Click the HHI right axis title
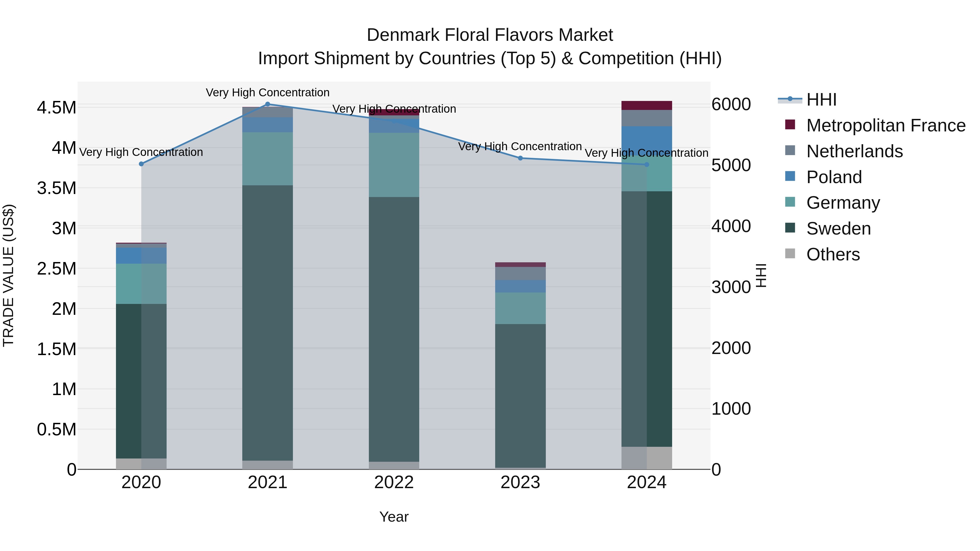Image resolution: width=980 pixels, height=551 pixels. (761, 275)
